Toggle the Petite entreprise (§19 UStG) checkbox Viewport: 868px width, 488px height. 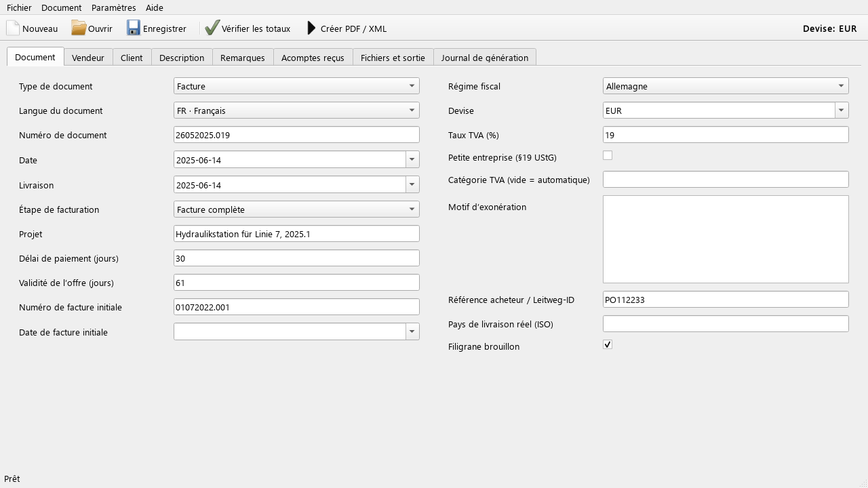pos(608,155)
